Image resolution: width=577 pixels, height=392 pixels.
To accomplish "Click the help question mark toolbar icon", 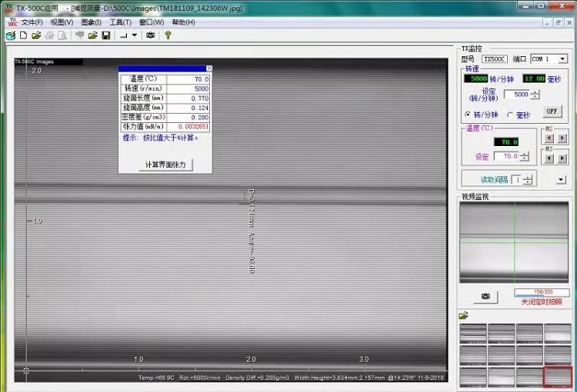I will (x=168, y=35).
